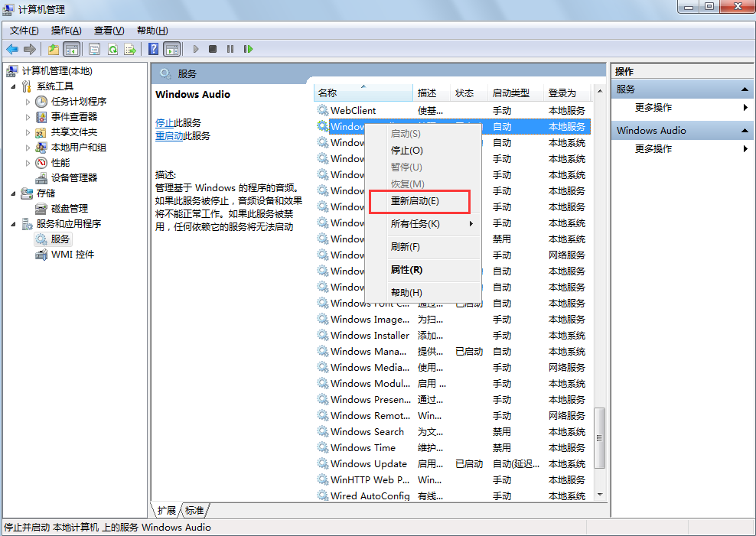Click the Refresh toolbar icon

click(x=112, y=49)
